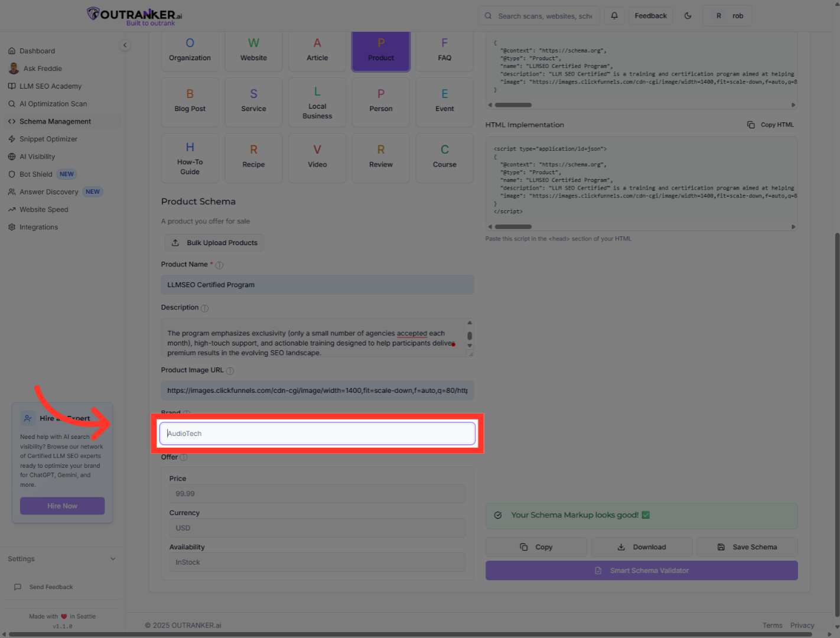Click the search scans and websites field

click(539, 16)
